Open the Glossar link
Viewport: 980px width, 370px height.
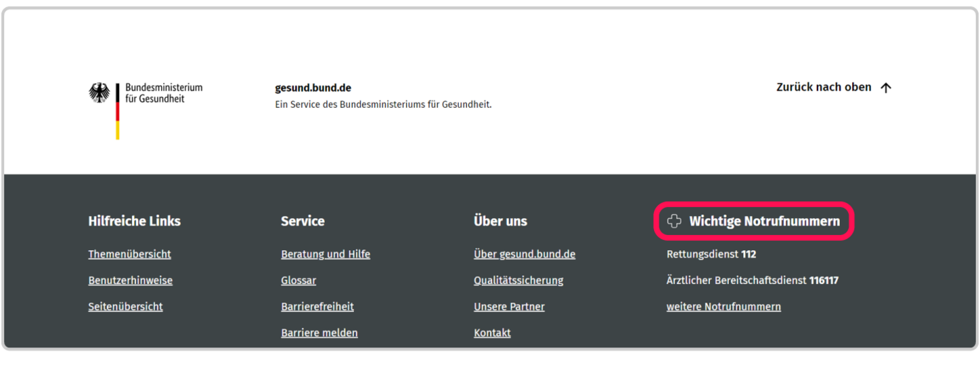(298, 281)
